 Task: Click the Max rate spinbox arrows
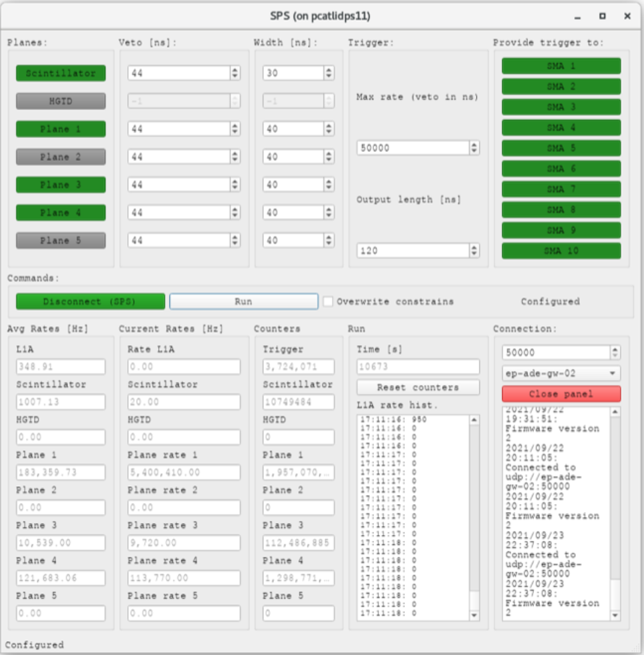(474, 148)
